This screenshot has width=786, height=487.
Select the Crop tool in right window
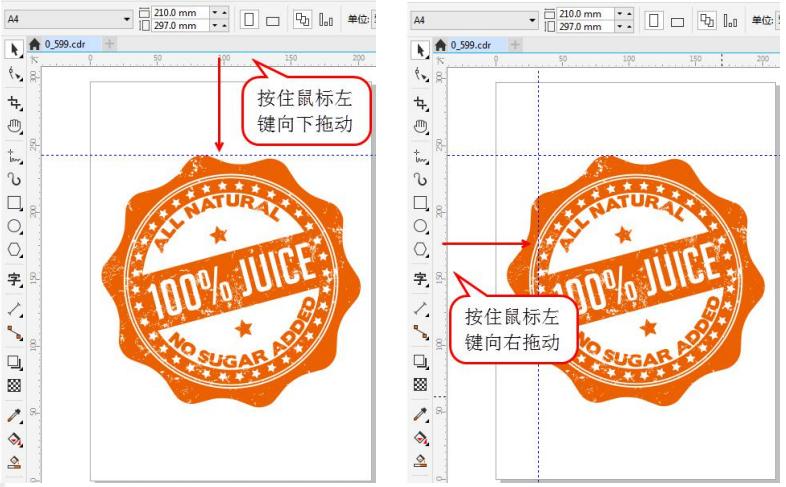click(421, 103)
